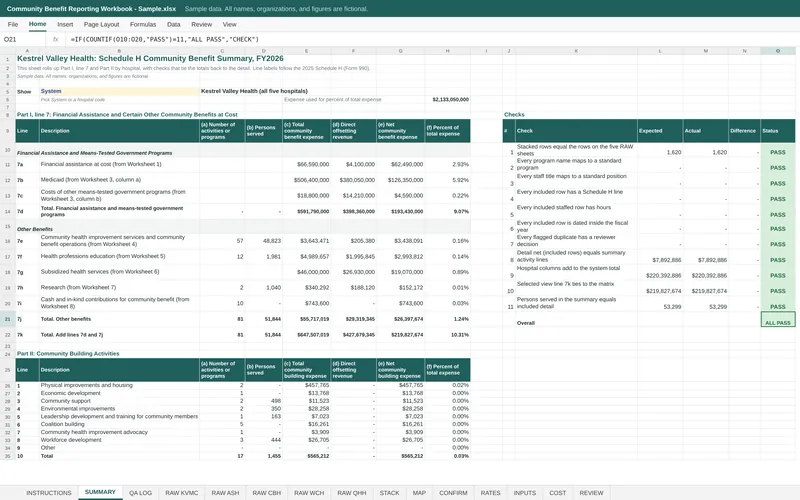
Task: Click the 'Hospital columns add to the system total' check
Action: (576, 272)
